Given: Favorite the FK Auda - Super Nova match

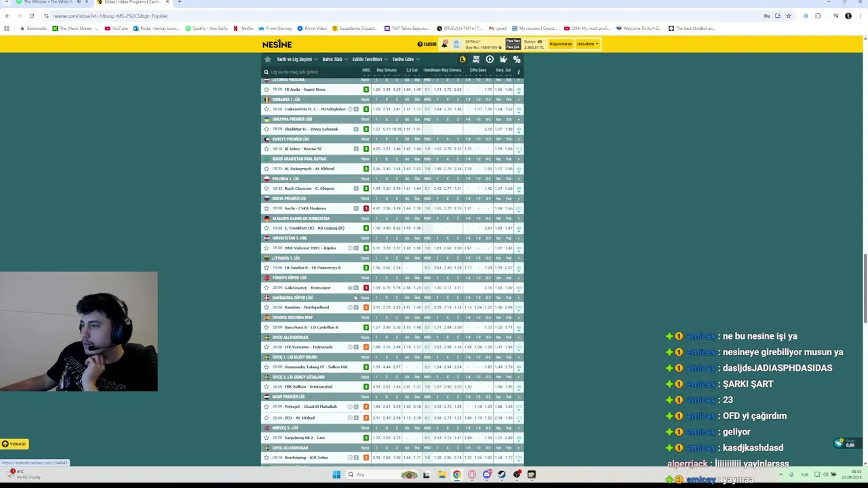Looking at the screenshot, I should [x=267, y=89].
